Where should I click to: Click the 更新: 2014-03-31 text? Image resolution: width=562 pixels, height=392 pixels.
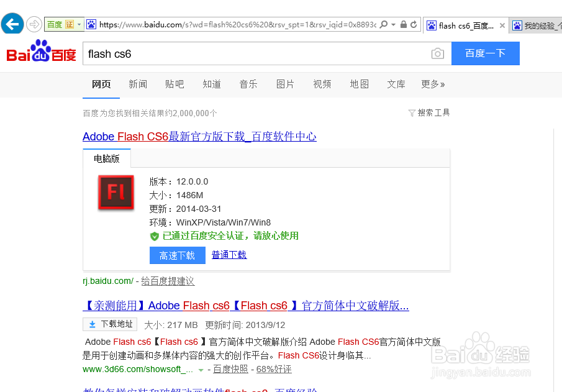(x=185, y=209)
